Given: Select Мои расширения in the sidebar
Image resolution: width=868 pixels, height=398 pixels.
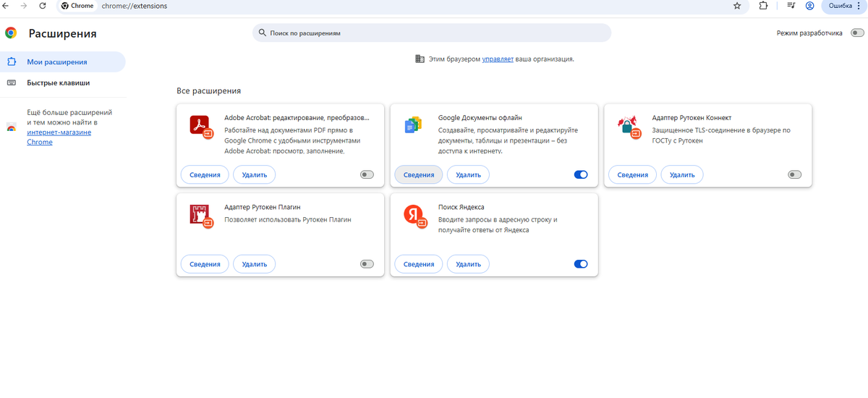Looking at the screenshot, I should [x=62, y=62].
